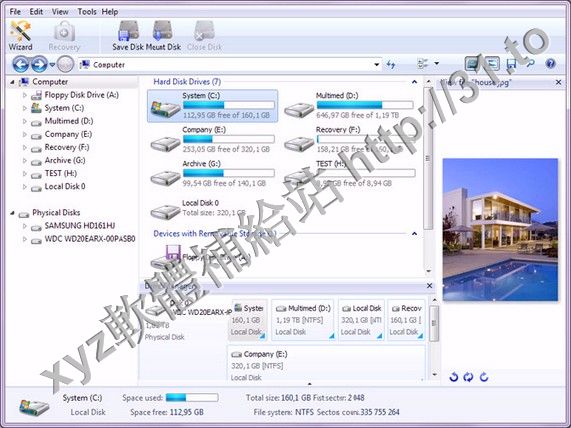
Task: Select Company (E:) drive tile
Action: pyautogui.click(x=213, y=140)
